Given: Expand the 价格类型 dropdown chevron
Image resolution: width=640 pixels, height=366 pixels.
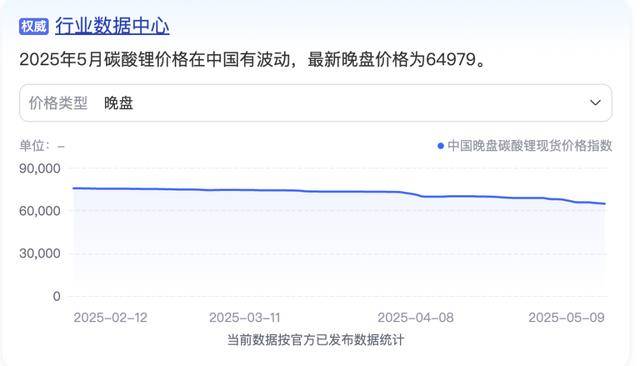Looking at the screenshot, I should [596, 102].
